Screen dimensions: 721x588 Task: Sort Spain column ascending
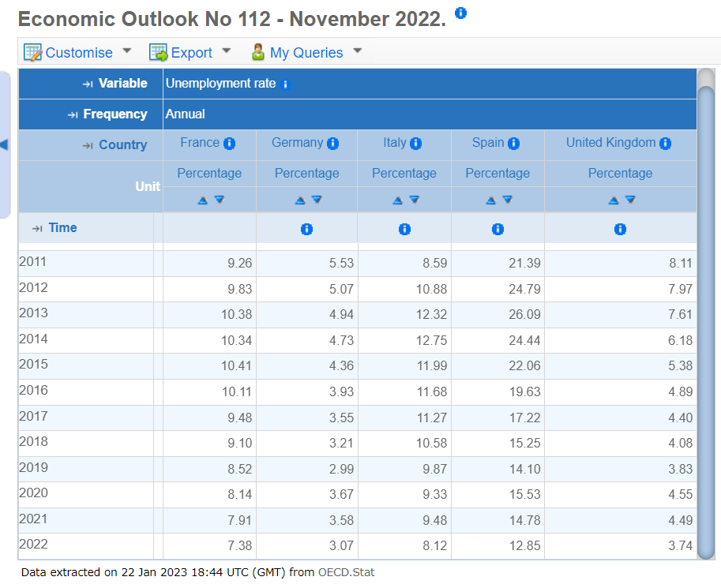pos(490,200)
